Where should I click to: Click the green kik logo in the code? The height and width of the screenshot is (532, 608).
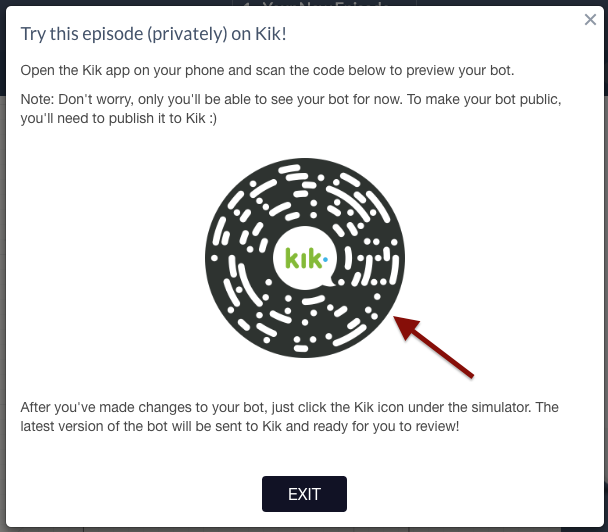304,258
